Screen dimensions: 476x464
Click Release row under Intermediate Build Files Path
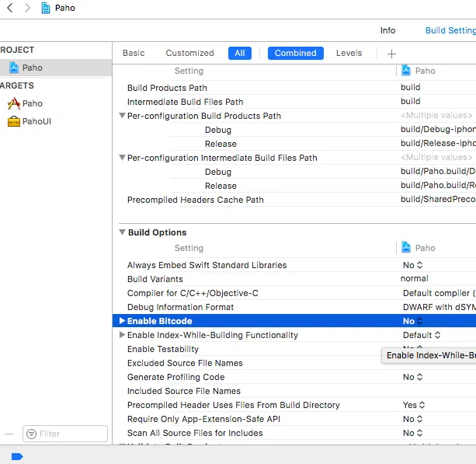[x=221, y=186]
